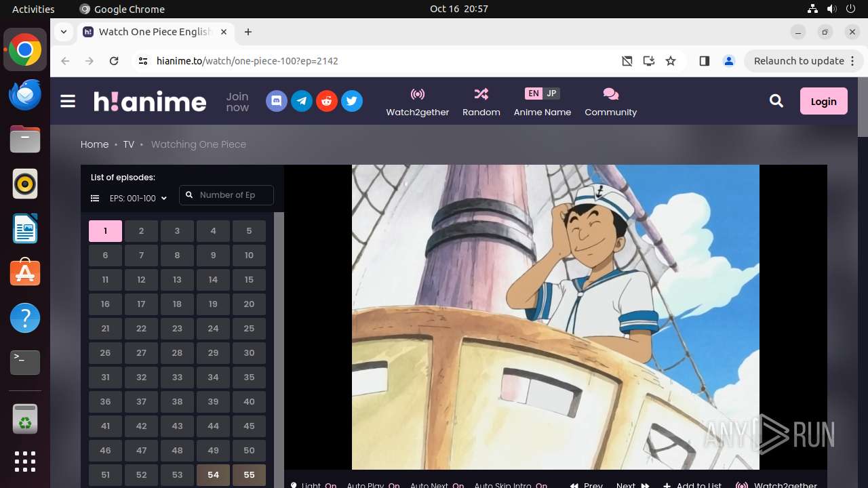Click the video player frame
Screen dimensions: 868x488
555,317
